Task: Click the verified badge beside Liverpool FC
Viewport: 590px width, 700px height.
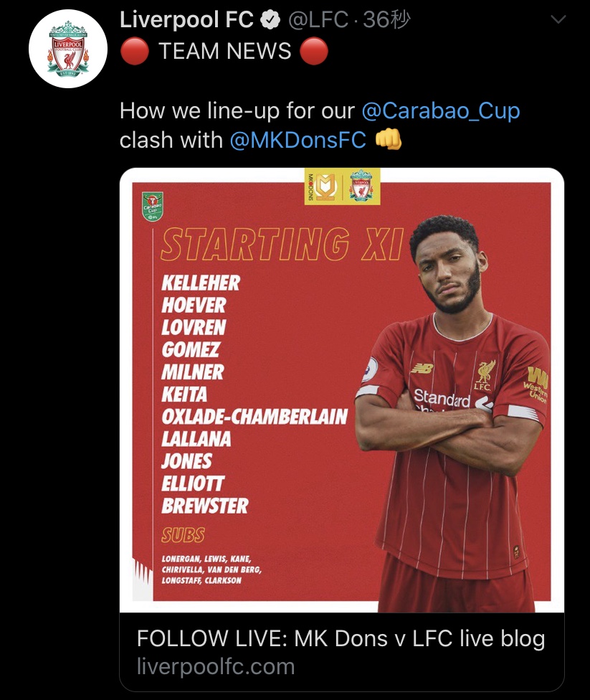Action: [x=270, y=21]
